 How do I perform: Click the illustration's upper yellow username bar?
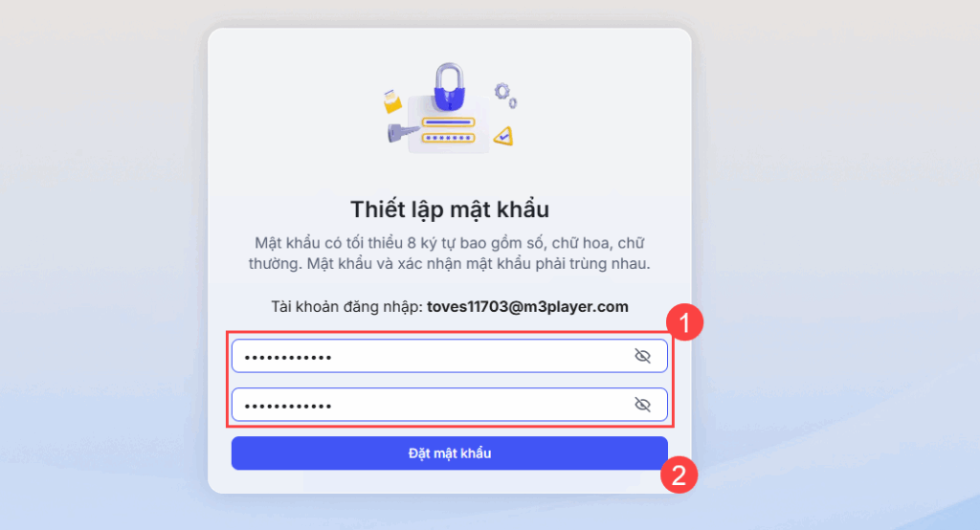click(448, 122)
